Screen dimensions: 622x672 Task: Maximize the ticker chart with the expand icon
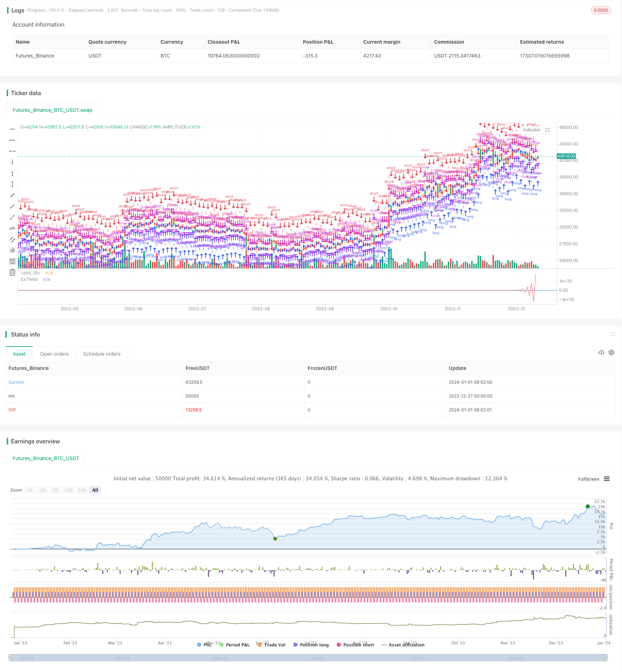547,130
